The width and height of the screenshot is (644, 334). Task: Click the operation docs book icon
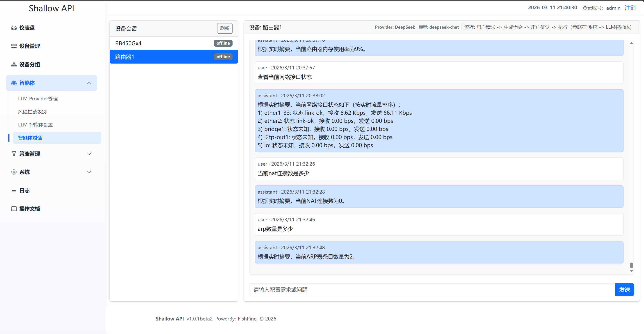click(x=14, y=209)
